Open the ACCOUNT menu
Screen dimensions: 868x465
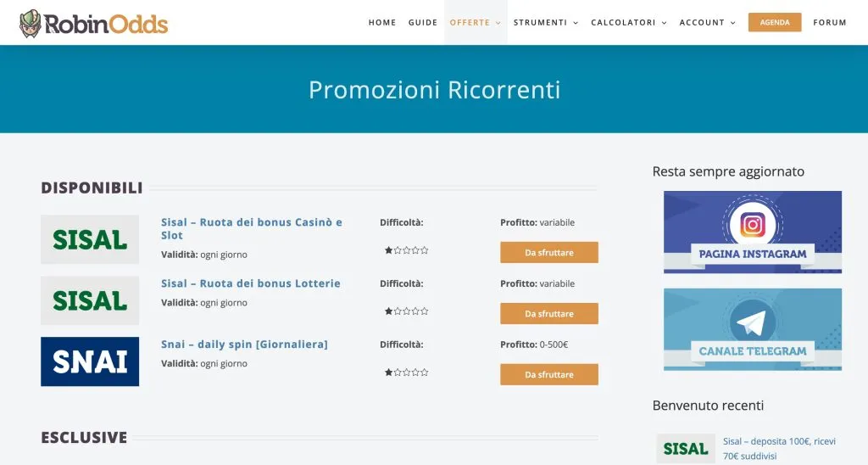click(702, 23)
